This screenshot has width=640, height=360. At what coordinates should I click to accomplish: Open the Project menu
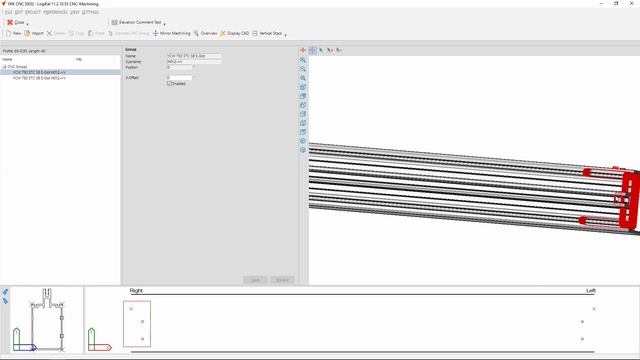(x=33, y=12)
